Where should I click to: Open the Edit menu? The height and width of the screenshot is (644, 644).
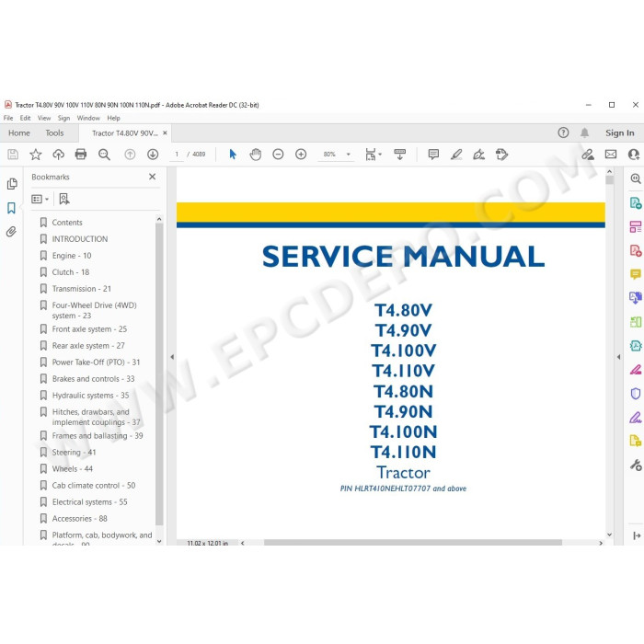(25, 119)
